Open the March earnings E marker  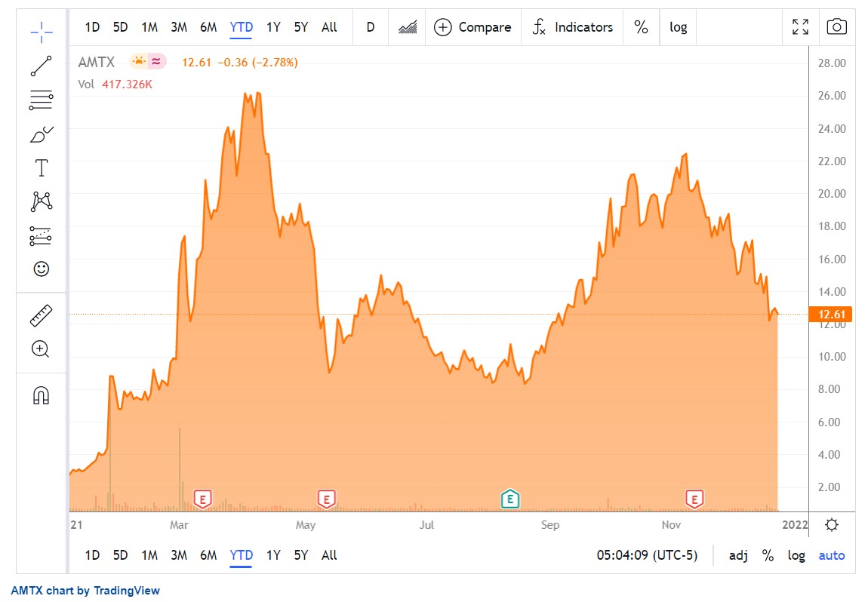coord(202,499)
